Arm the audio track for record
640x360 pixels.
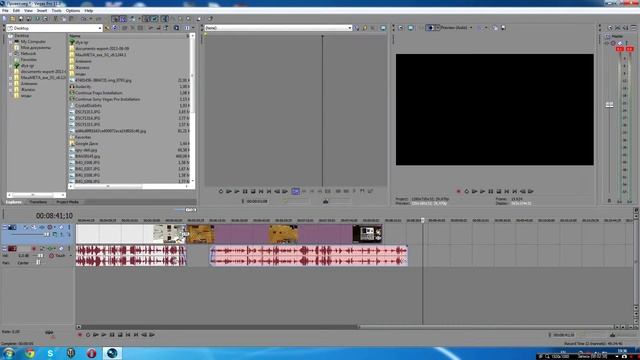coord(34,248)
